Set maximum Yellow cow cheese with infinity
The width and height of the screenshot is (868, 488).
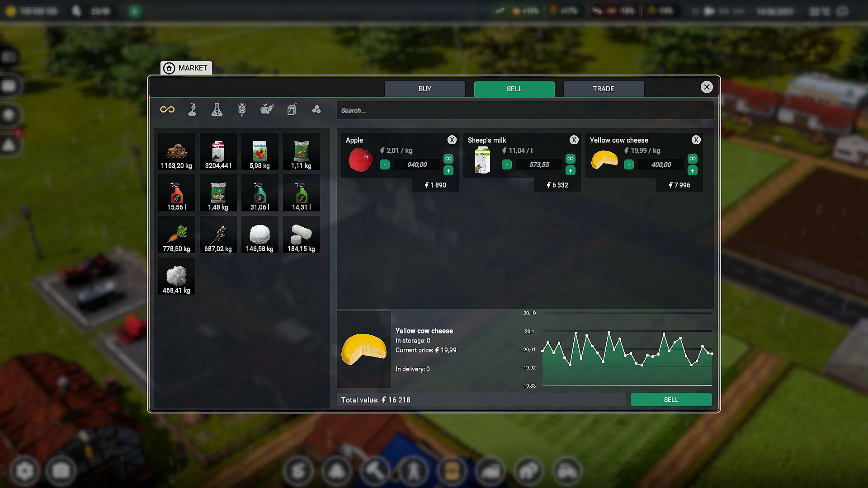[x=692, y=159]
